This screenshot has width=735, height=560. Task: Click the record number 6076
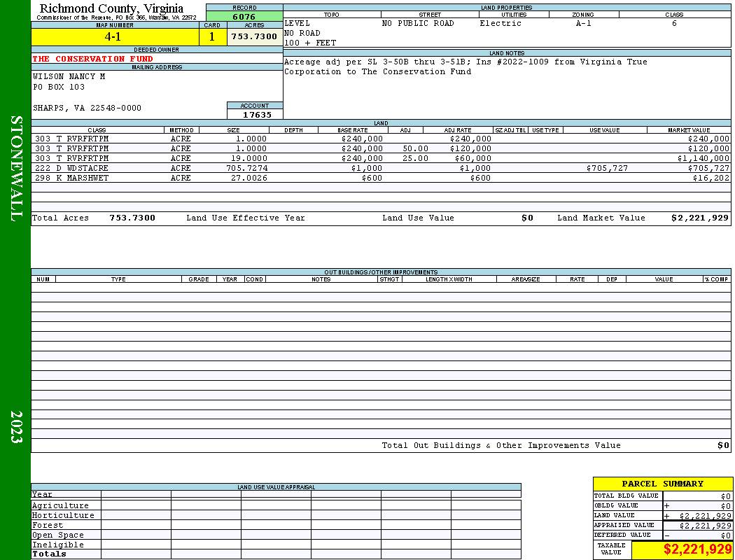pos(244,16)
